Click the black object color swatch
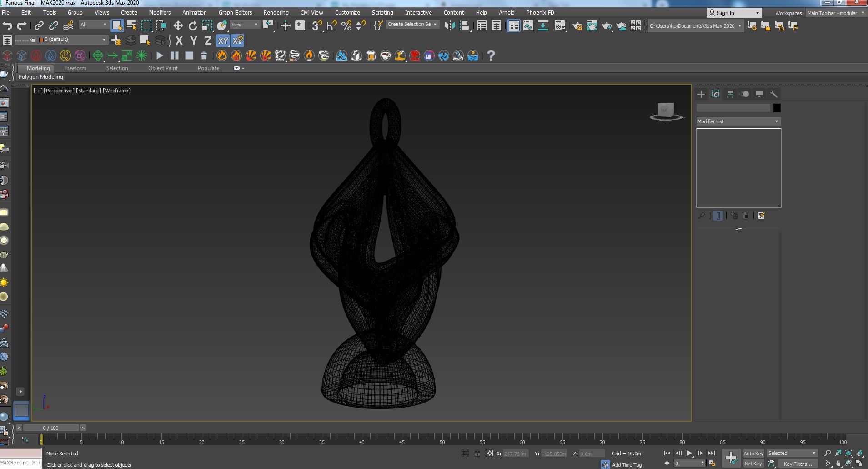 point(777,108)
